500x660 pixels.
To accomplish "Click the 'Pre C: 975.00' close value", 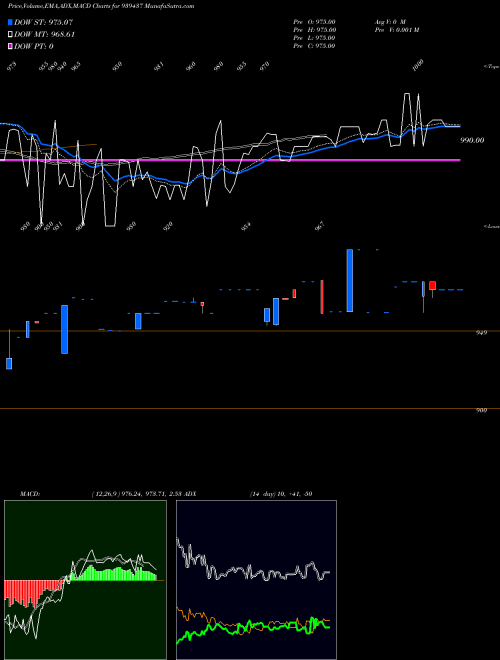I will click(314, 46).
